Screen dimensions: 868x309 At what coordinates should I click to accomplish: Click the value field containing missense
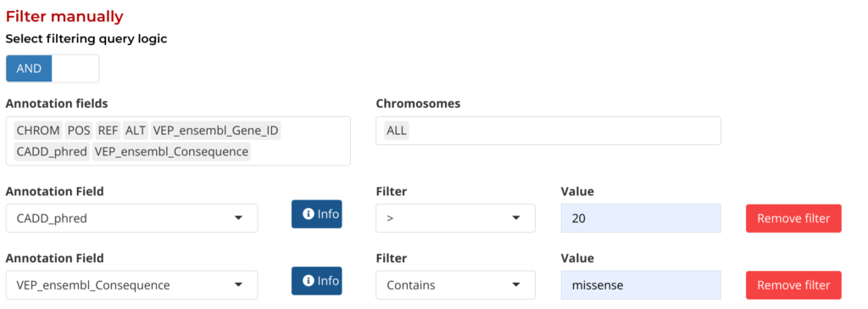pyautogui.click(x=641, y=285)
